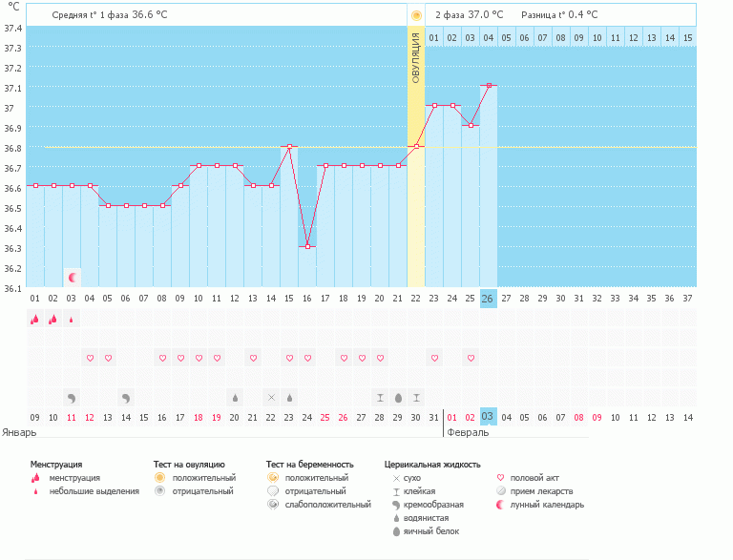
Task: Click the heart icon on cycle day 13
Action: [253, 358]
